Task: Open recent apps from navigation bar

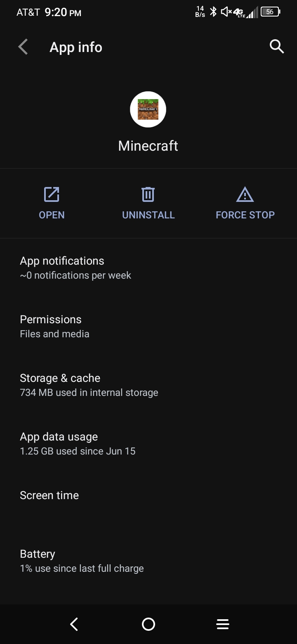Action: point(223,624)
